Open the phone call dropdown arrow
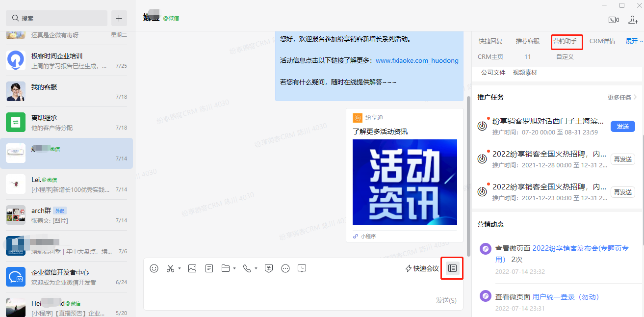The width and height of the screenshot is (644, 317). coord(256,268)
